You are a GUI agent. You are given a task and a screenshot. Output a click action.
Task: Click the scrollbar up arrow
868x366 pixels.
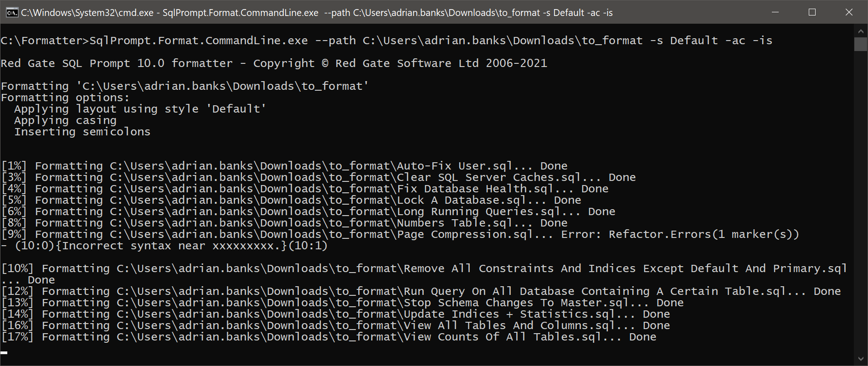click(x=861, y=31)
